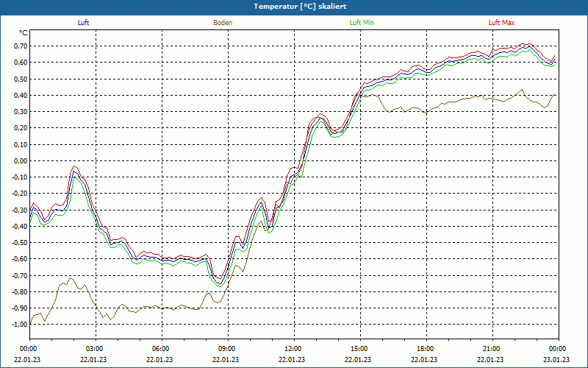
Task: Click the 0,30 y-axis label
Action: point(21,112)
